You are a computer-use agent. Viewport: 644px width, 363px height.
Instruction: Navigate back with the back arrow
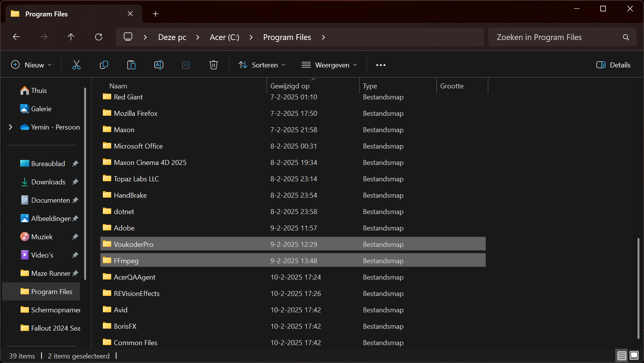16,37
